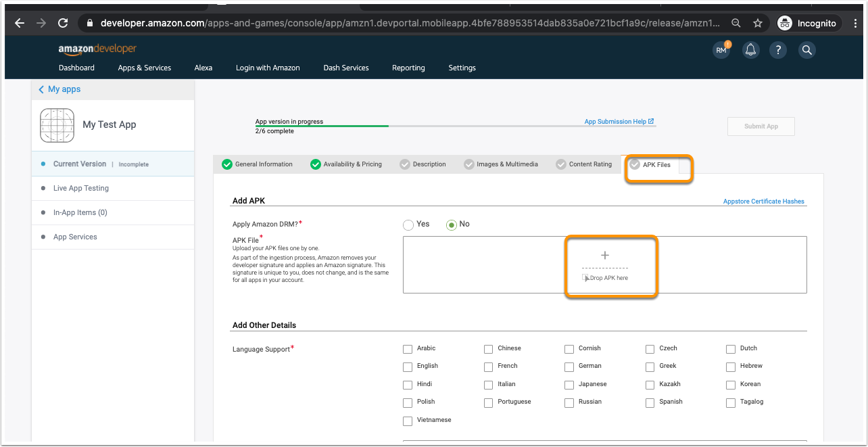This screenshot has width=868, height=447.
Task: Select Current Version in sidebar
Action: [113, 164]
